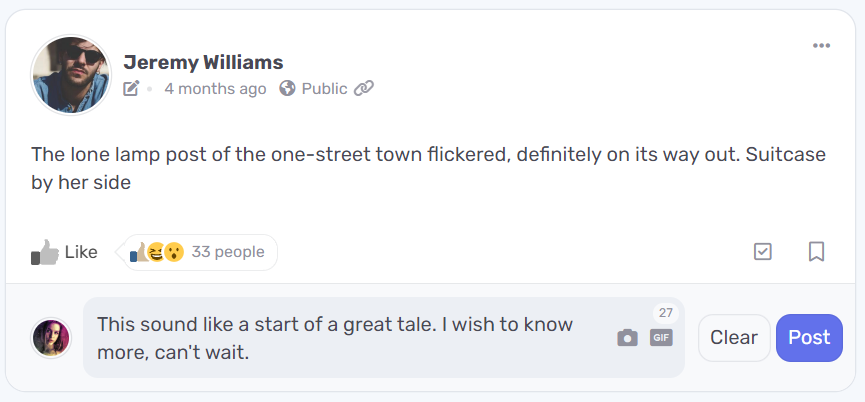Click the thumbs-up Like icon
The image size is (865, 402).
point(45,253)
